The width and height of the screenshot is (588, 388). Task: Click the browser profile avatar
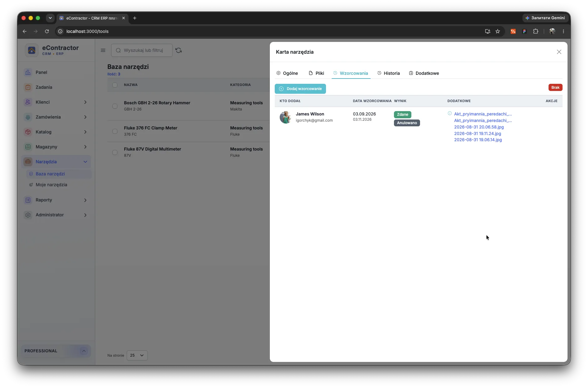tap(552, 31)
